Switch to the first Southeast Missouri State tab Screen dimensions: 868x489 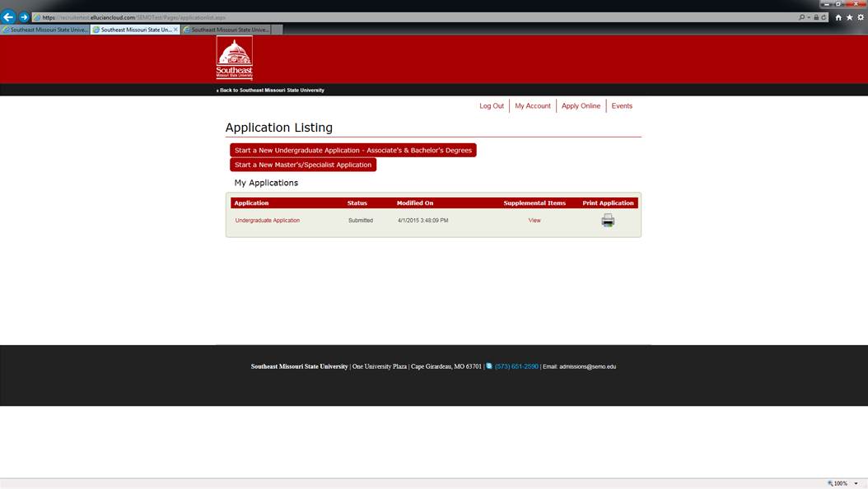point(45,30)
